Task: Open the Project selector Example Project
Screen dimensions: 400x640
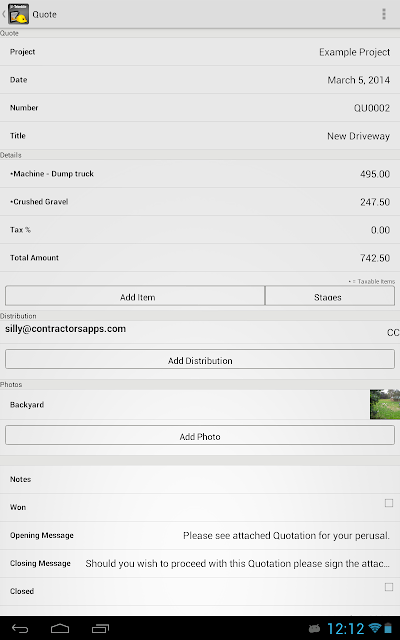Action: pyautogui.click(x=200, y=52)
